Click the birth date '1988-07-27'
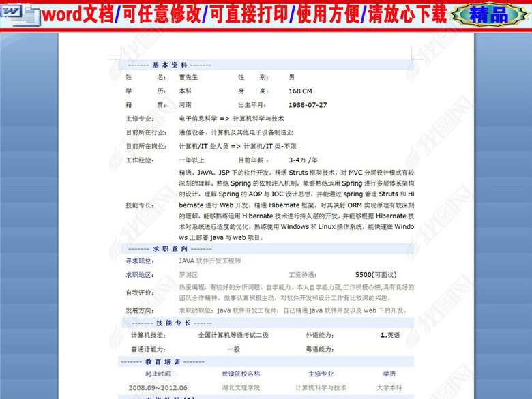The width and height of the screenshot is (532, 399). click(308, 105)
